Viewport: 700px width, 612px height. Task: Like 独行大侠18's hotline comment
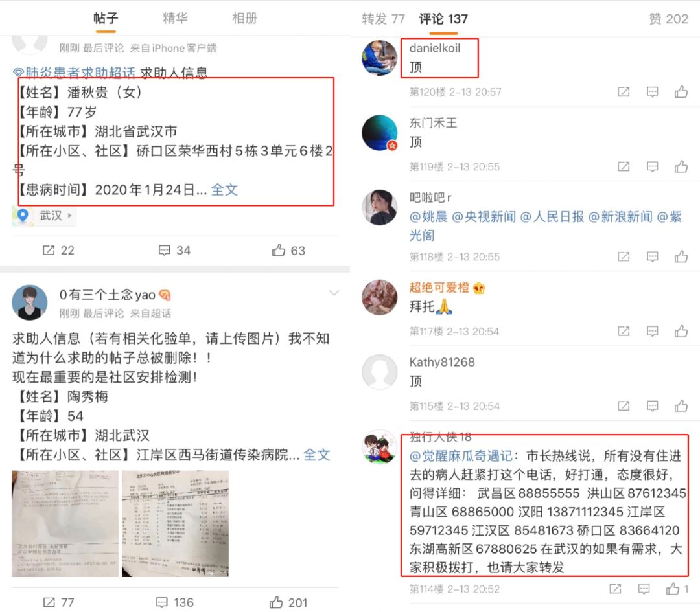pos(676,589)
